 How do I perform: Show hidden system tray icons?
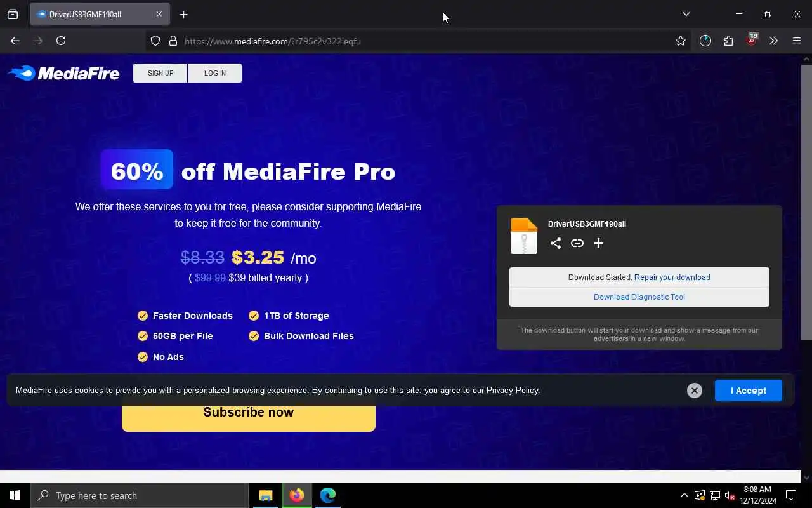click(684, 495)
